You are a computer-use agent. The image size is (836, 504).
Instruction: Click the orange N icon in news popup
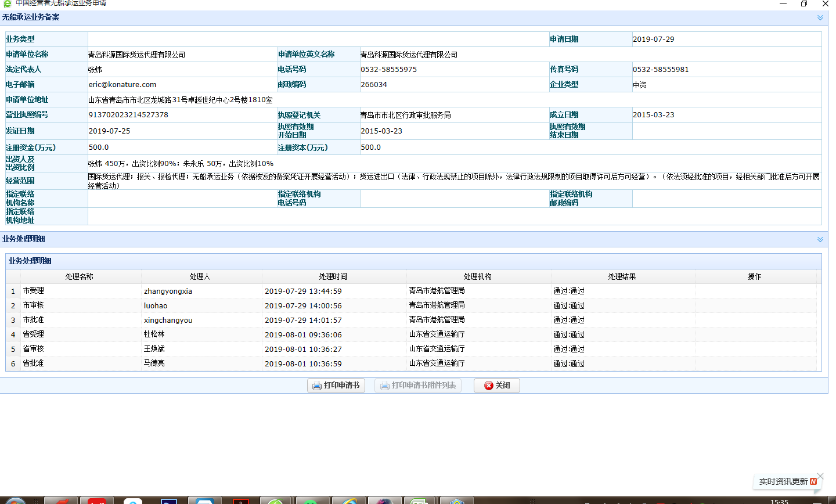[813, 481]
